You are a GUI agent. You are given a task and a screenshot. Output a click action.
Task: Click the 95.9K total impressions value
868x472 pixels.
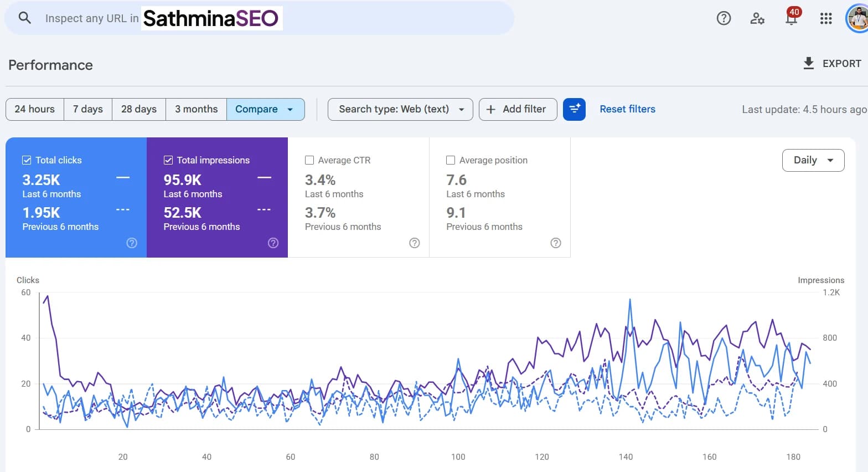[x=183, y=180]
